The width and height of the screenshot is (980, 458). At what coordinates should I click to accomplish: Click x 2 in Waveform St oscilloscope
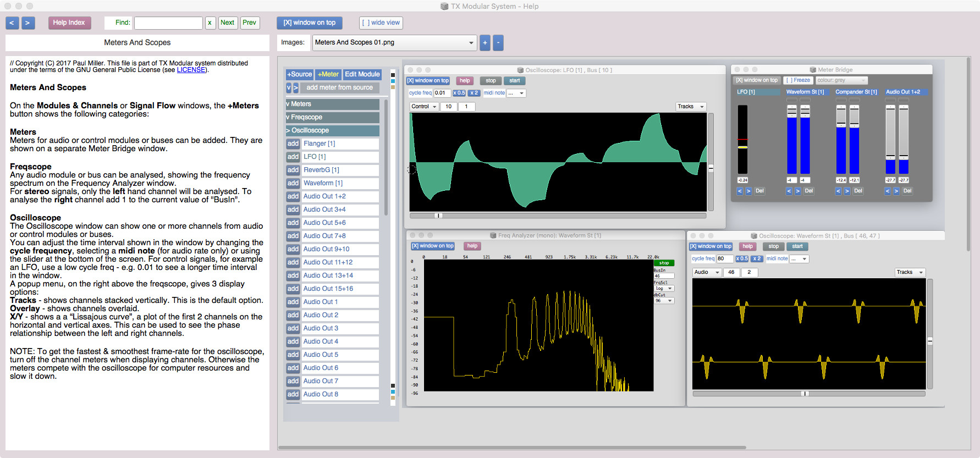coord(757,259)
